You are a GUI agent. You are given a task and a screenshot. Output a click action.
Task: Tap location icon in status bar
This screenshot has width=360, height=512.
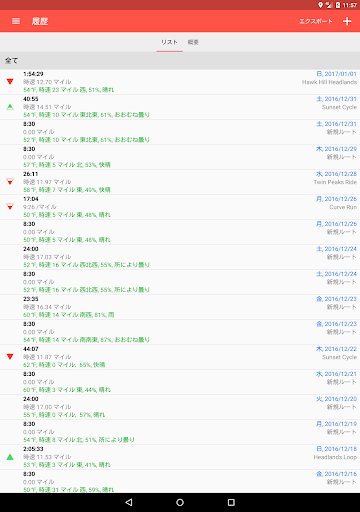tap(320, 5)
